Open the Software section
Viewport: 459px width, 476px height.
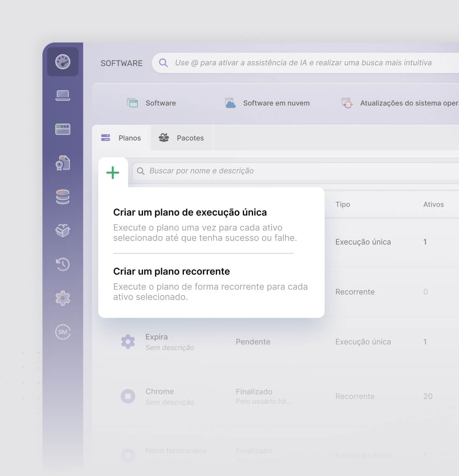(152, 103)
